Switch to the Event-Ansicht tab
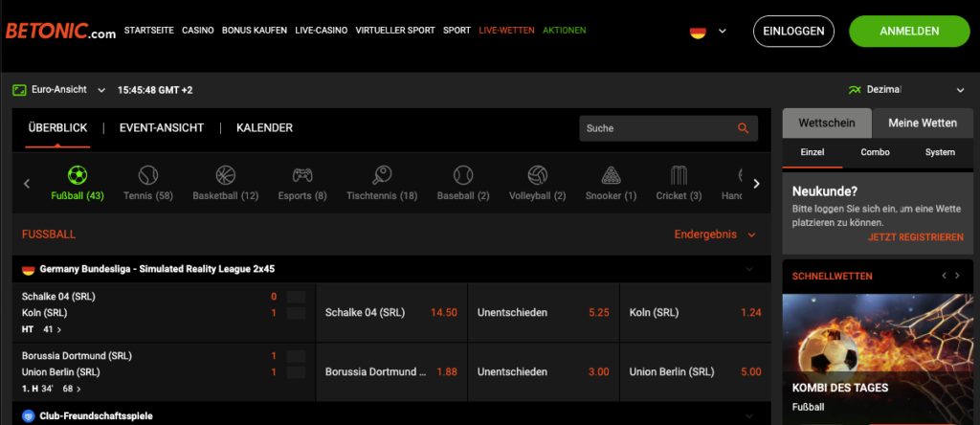 click(x=162, y=128)
